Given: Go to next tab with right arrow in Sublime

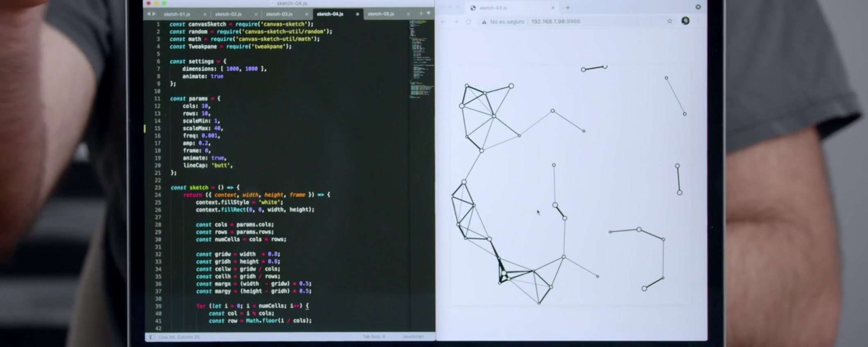Looking at the screenshot, I should click(154, 14).
